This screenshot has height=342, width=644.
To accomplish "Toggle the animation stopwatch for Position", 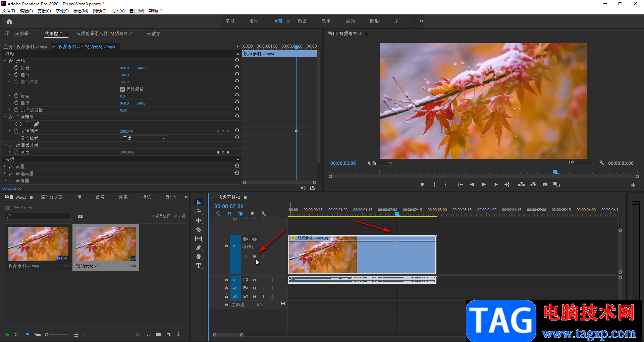I will click(16, 68).
